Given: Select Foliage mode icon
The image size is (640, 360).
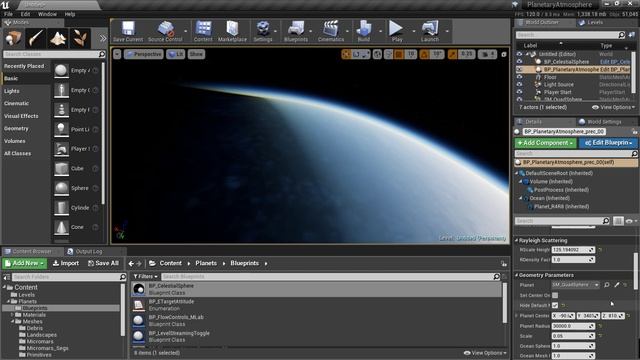Looking at the screenshot, I should click(80, 38).
